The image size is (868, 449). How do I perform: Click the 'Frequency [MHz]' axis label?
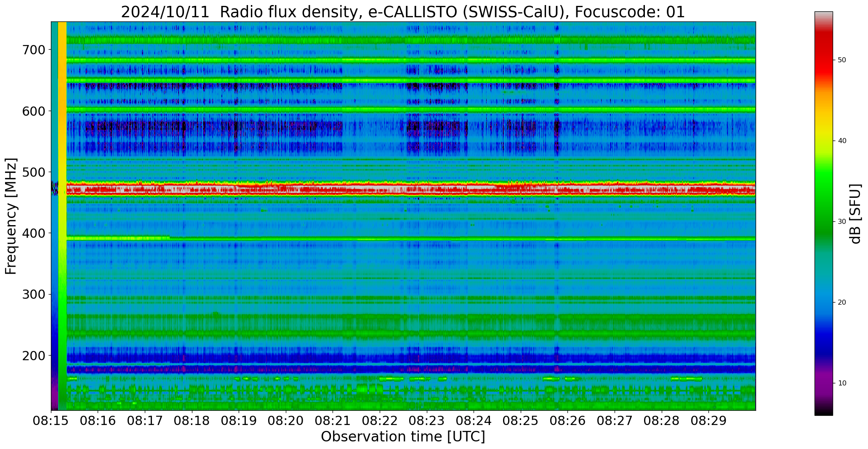pos(11,216)
